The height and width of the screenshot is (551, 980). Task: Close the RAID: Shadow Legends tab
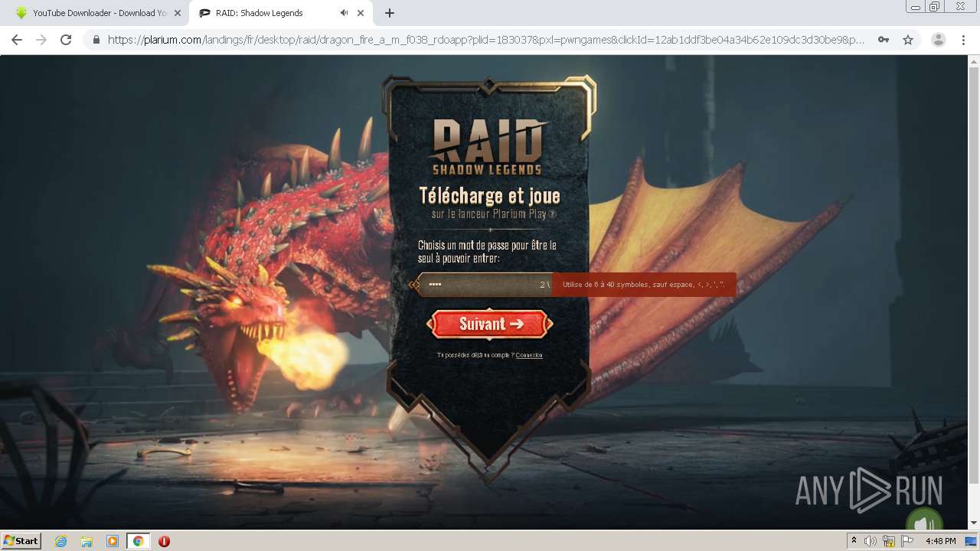pyautogui.click(x=361, y=13)
